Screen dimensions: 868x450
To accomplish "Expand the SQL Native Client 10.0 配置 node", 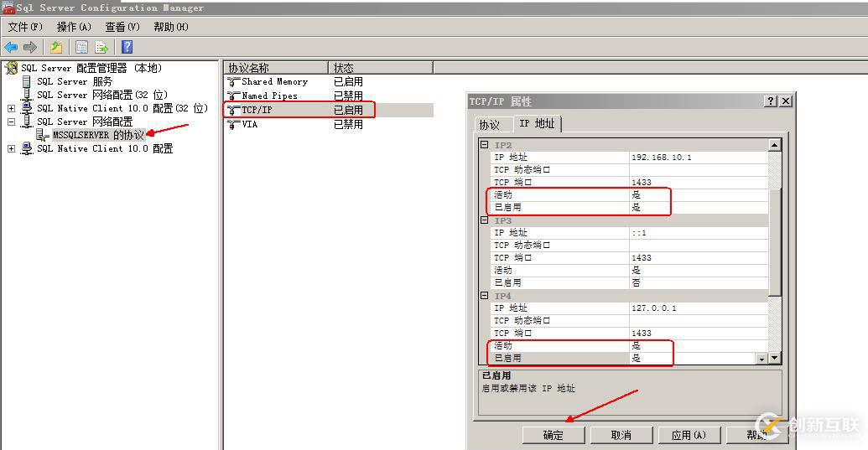I will pyautogui.click(x=11, y=148).
